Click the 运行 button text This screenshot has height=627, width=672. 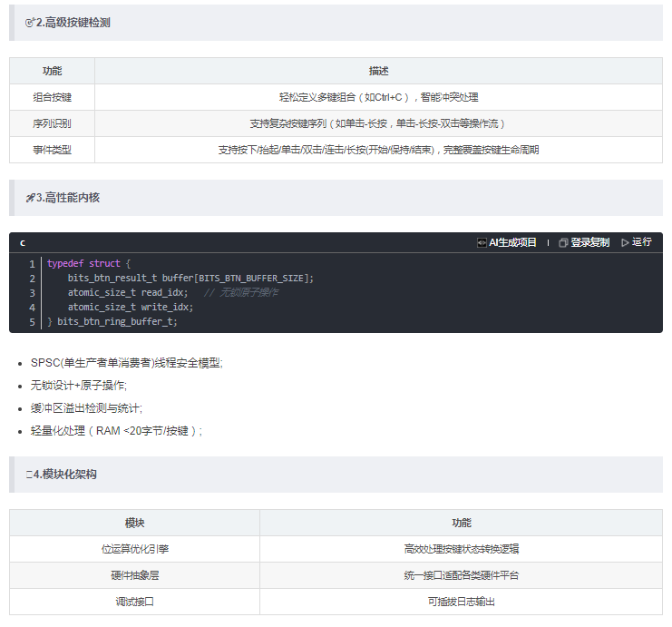pos(641,242)
